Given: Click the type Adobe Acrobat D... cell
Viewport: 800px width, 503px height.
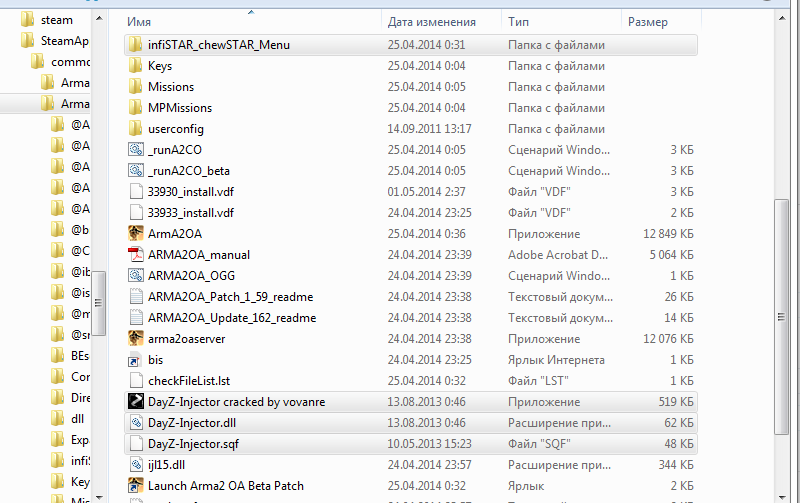Looking at the screenshot, I should [558, 255].
